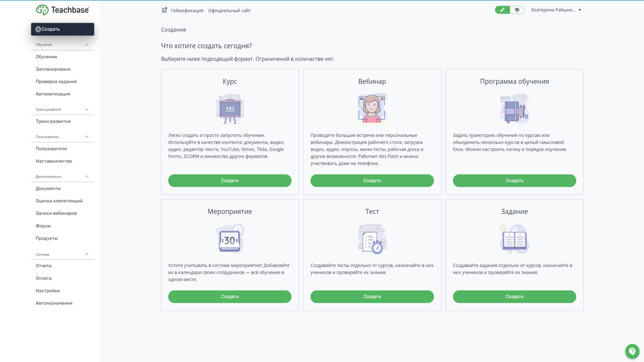Create a new Программа обучения
This screenshot has width=644, height=362.
[514, 181]
